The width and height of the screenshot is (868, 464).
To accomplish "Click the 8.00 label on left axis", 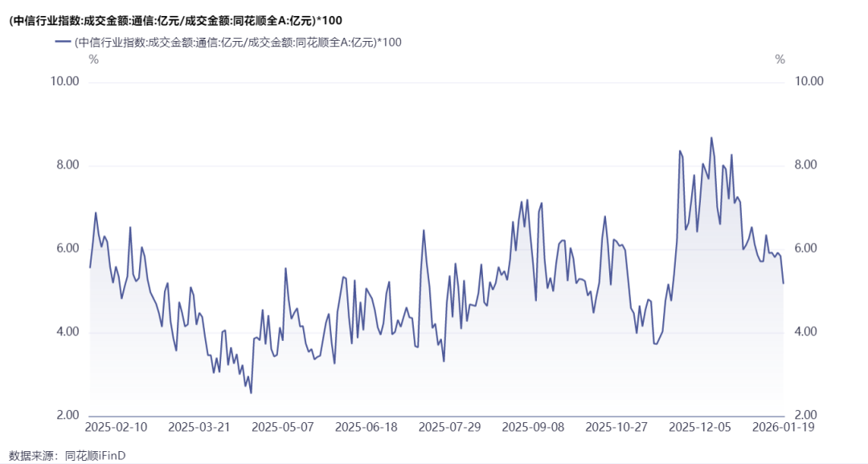I will point(68,165).
